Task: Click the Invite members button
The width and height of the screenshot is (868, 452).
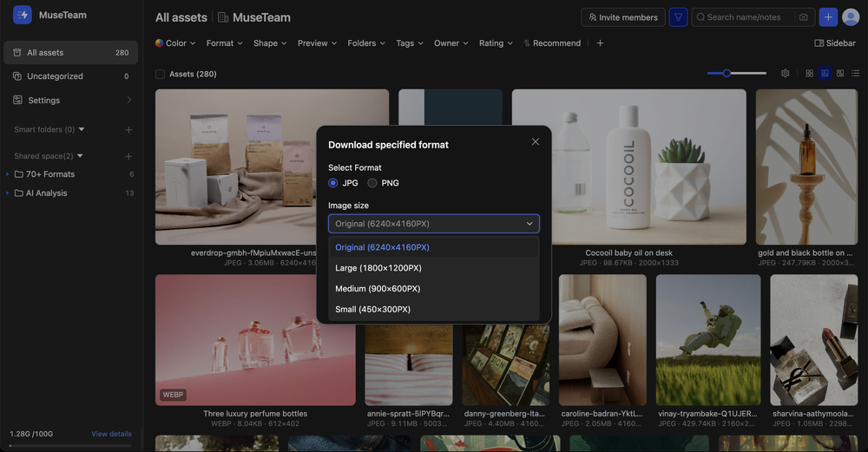Action: click(622, 17)
